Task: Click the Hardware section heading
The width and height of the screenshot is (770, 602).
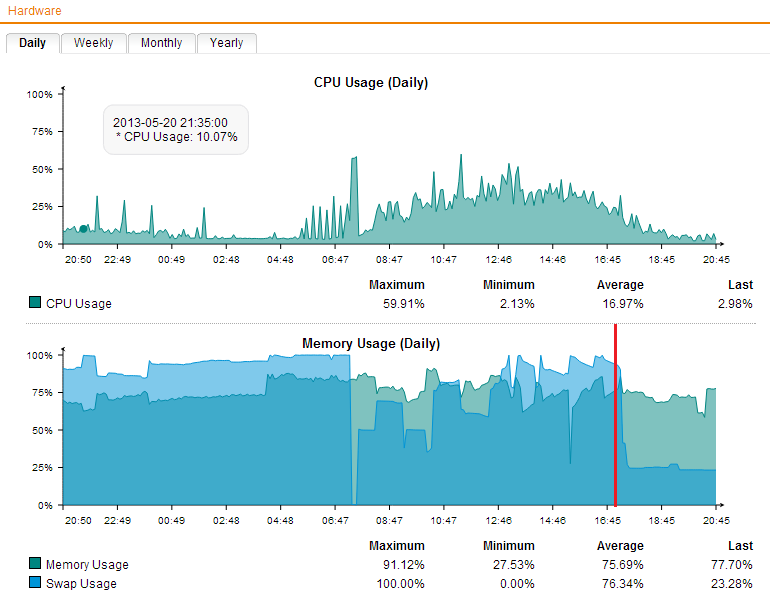Action: (x=34, y=11)
